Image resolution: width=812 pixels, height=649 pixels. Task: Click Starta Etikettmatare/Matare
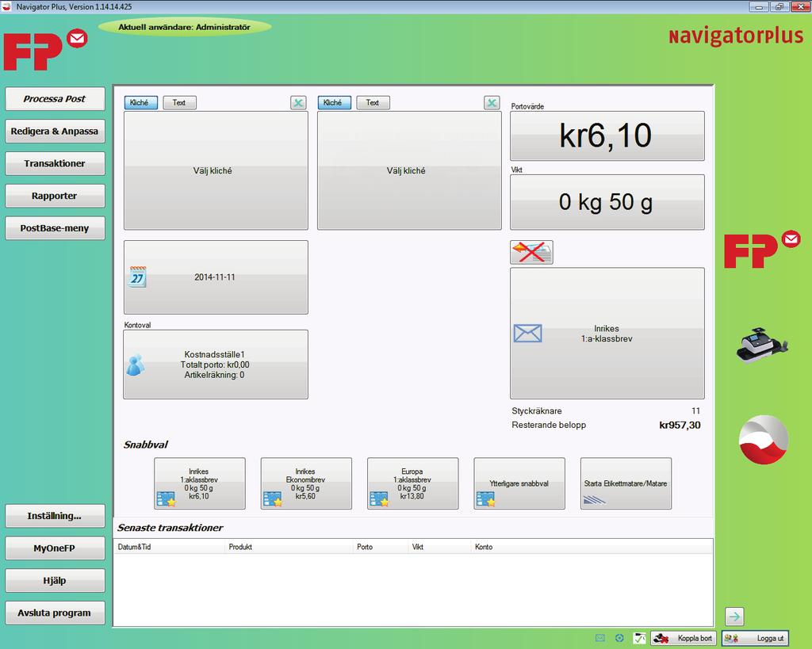[626, 483]
